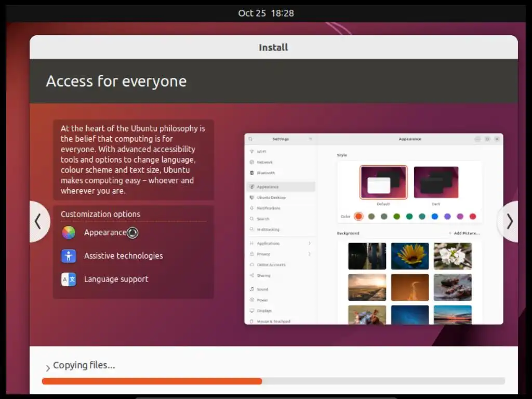Select Sharing in Settings preview sidebar
The image size is (532, 399).
[x=280, y=275]
